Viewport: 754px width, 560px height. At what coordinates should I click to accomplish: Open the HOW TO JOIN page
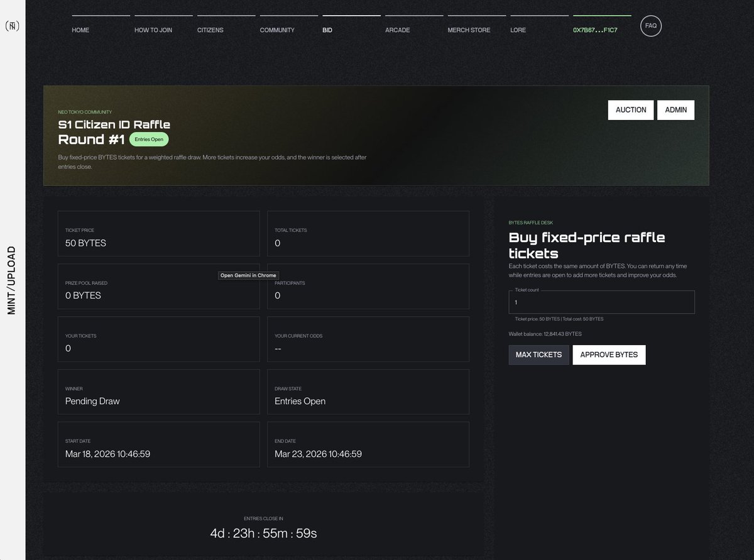pyautogui.click(x=153, y=30)
